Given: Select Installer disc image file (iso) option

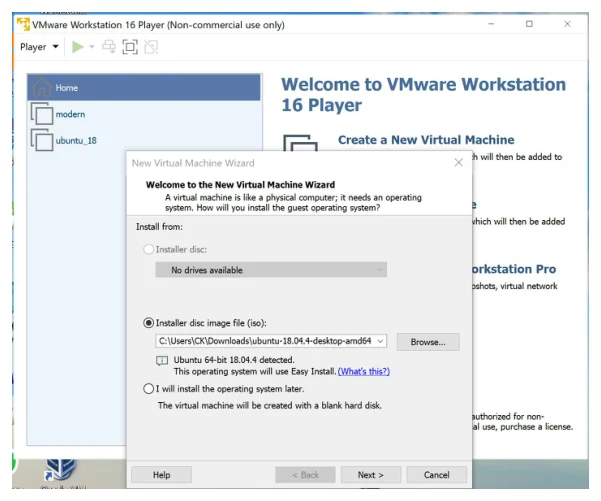Looking at the screenshot, I should pyautogui.click(x=148, y=323).
